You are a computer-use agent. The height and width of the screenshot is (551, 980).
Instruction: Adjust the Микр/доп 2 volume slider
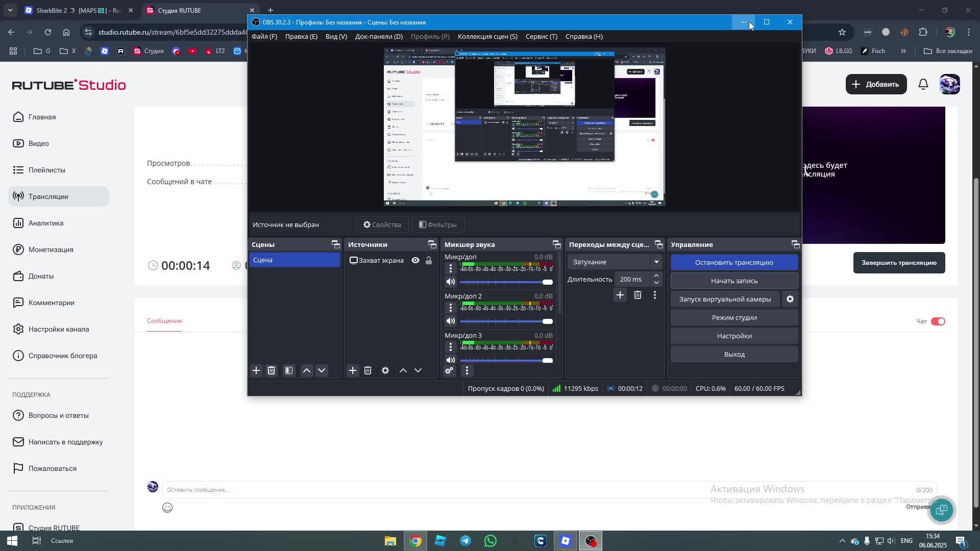(x=506, y=321)
